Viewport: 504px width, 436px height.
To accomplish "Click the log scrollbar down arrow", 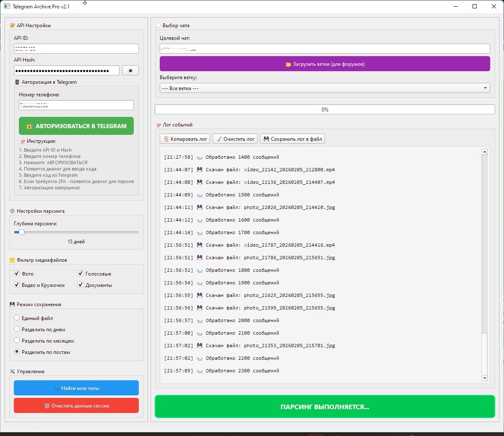I will 485,378.
